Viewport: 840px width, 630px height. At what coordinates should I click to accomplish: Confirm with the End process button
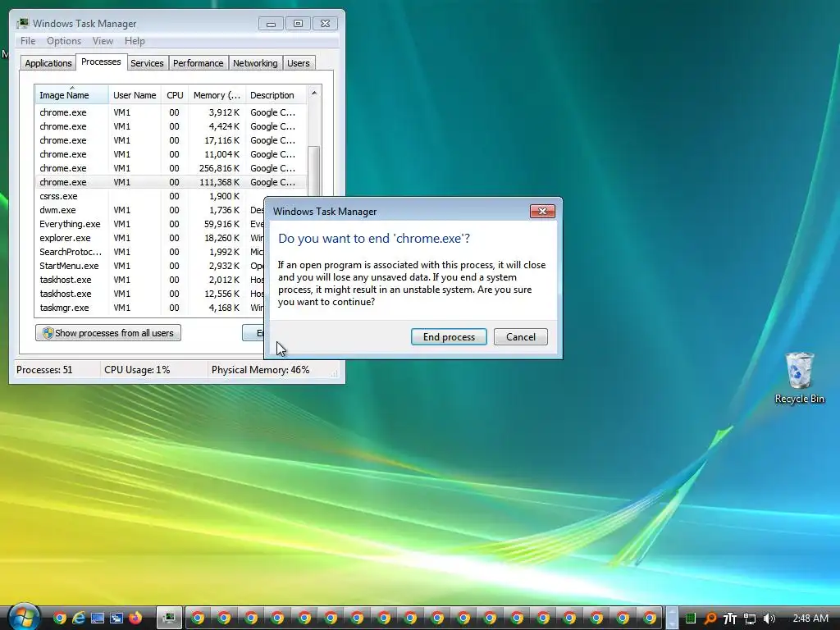[449, 337]
